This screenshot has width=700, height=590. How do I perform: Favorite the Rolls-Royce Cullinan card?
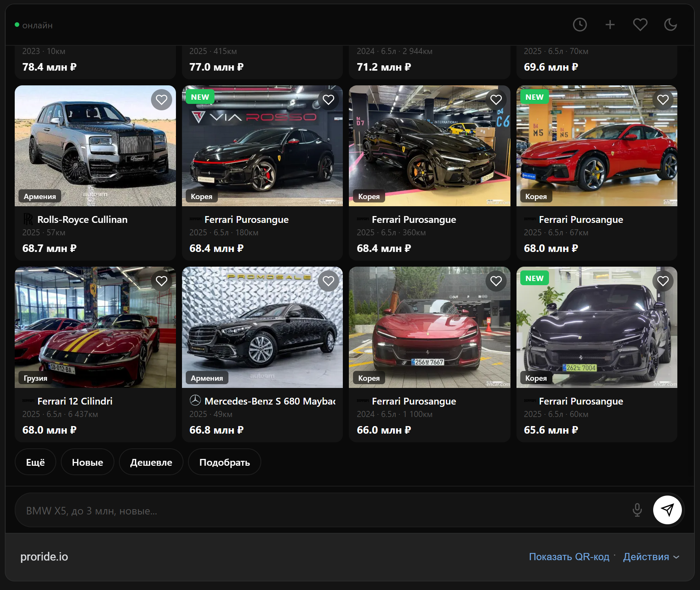click(161, 100)
